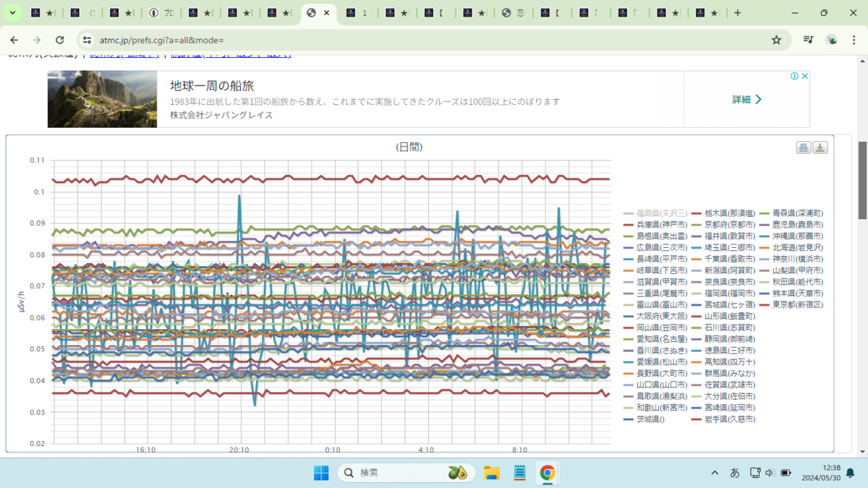The image size is (868, 488).
Task: Switch to the tab titled 1
Action: (357, 13)
